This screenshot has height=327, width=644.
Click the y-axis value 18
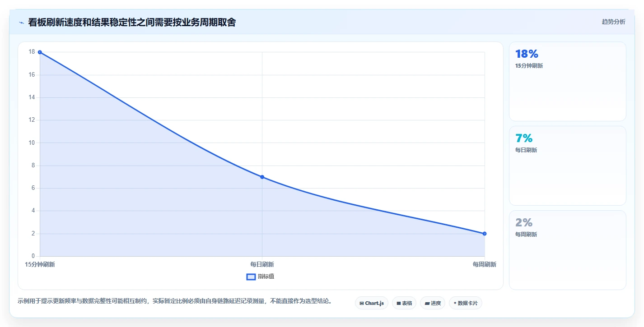[32, 52]
